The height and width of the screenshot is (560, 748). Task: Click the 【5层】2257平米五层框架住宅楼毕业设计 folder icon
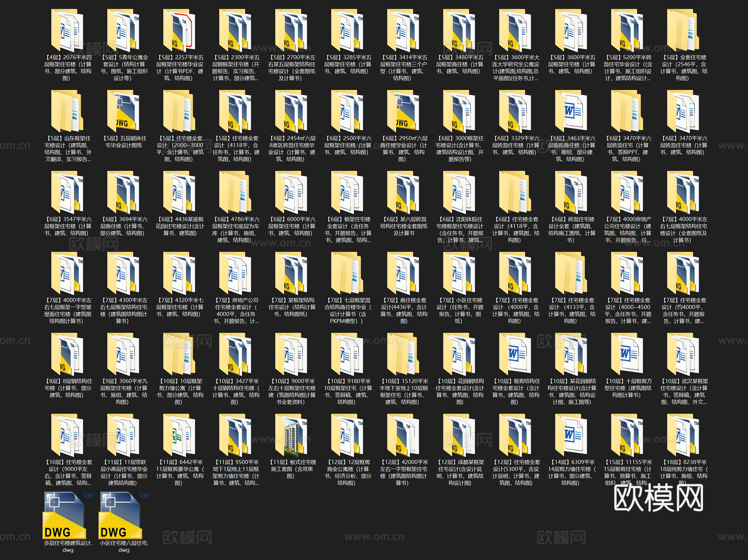180,31
